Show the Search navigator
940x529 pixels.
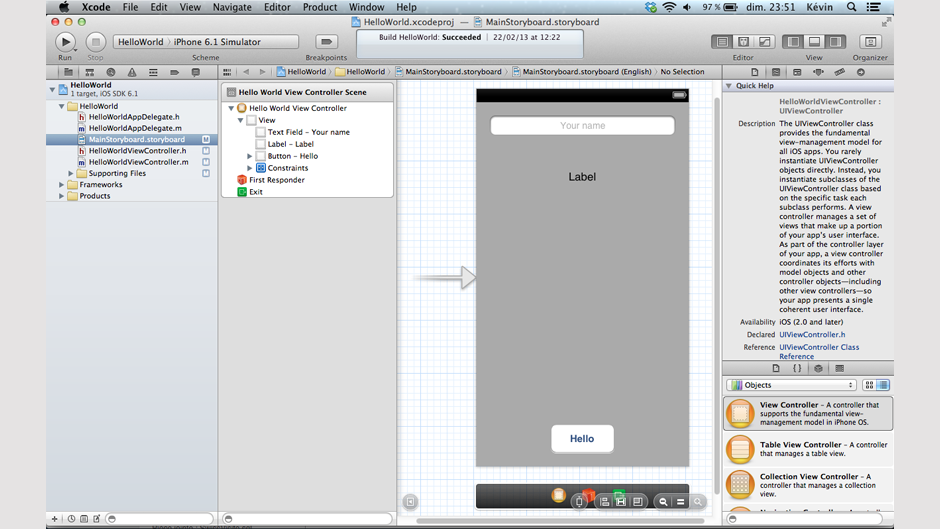click(x=110, y=72)
